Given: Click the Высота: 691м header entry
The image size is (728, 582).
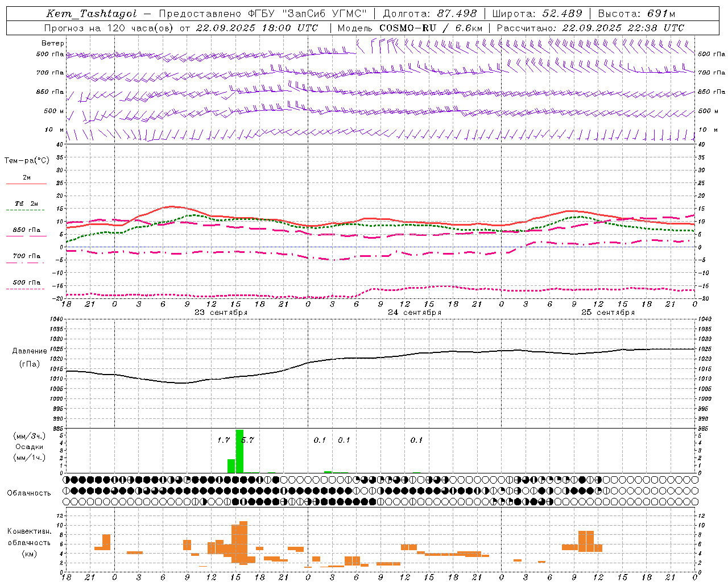Looking at the screenshot, I should pyautogui.click(x=637, y=14).
